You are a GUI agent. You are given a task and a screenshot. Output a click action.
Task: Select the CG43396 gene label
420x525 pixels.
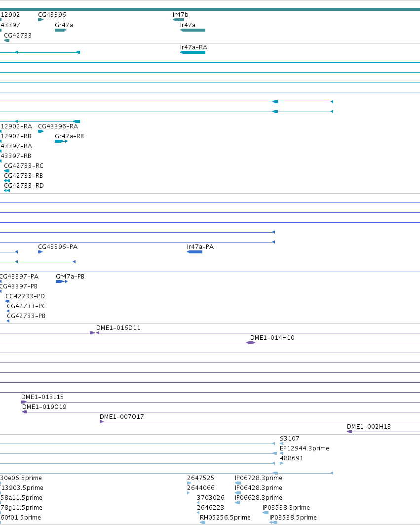pos(52,15)
